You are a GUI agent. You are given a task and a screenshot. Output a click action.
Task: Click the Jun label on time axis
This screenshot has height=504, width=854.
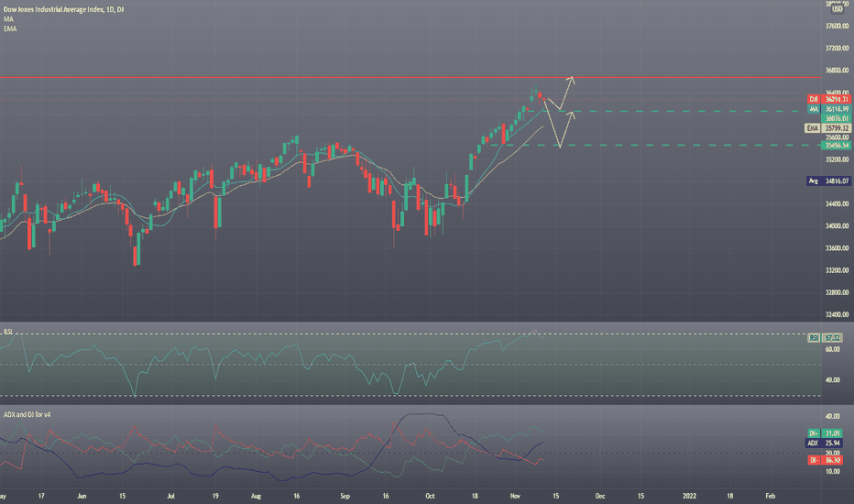82,497
